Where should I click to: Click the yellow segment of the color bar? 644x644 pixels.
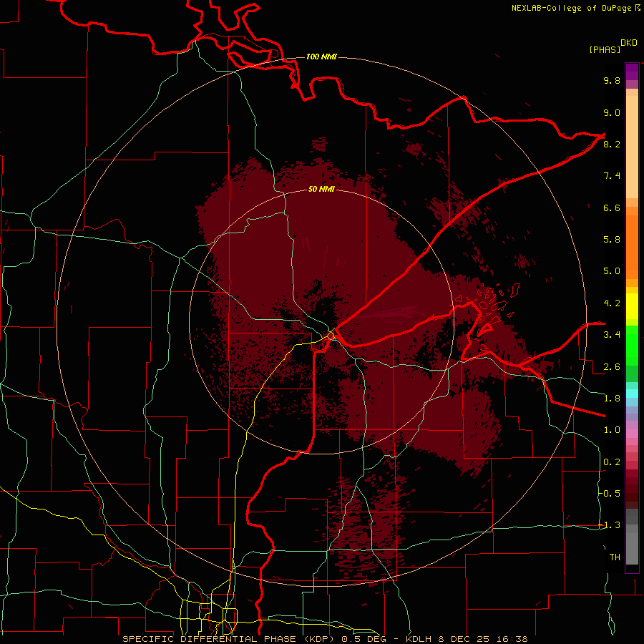point(632,306)
